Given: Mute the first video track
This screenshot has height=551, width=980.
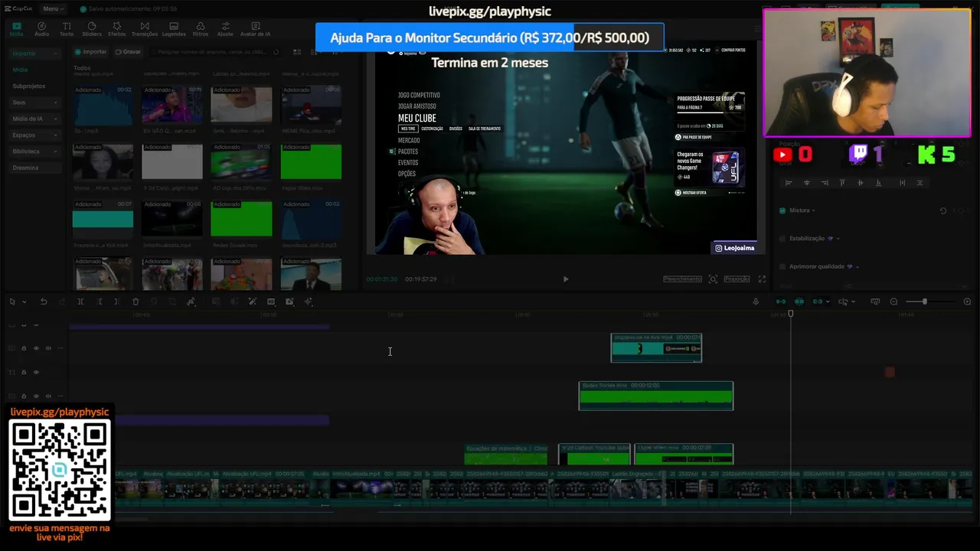Looking at the screenshot, I should click(48, 348).
